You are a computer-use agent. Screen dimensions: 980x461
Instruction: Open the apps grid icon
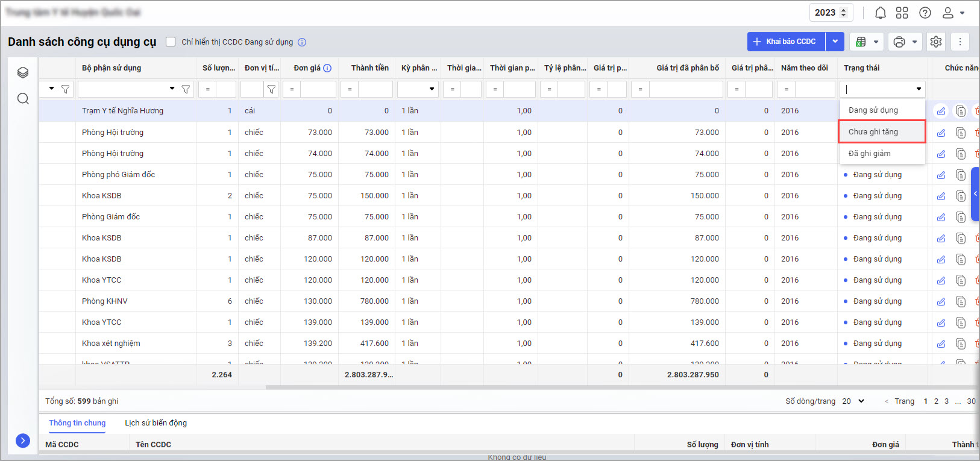pos(902,13)
